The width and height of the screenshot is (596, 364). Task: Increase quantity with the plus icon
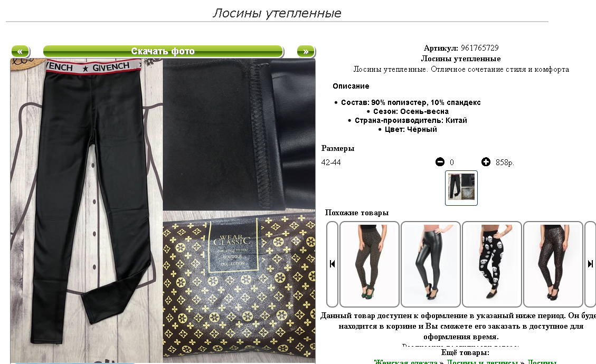tap(486, 162)
